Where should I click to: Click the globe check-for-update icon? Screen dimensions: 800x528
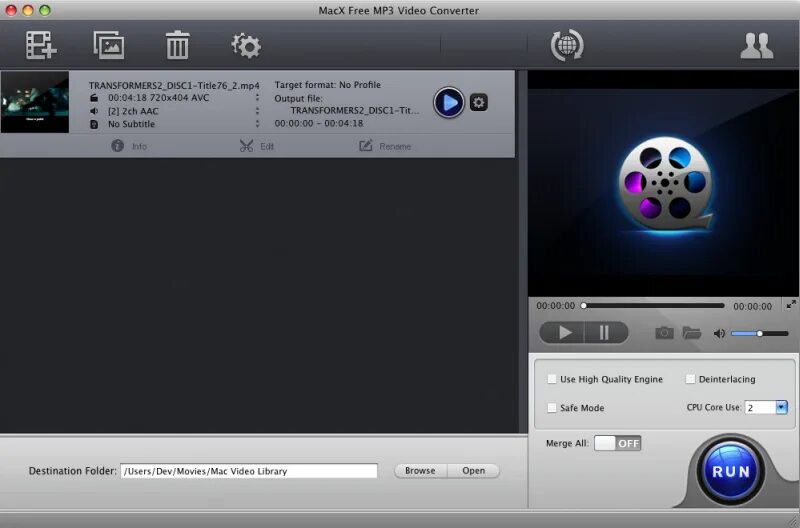point(567,45)
